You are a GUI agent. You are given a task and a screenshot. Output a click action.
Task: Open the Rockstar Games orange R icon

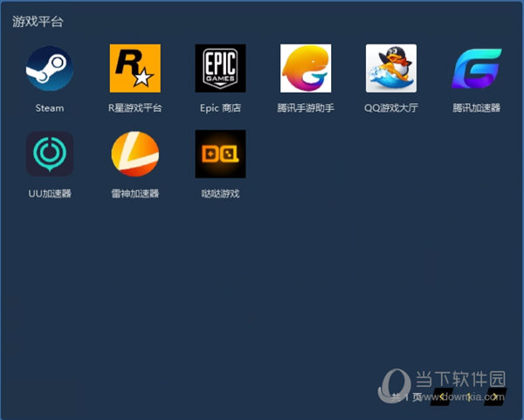click(x=135, y=68)
